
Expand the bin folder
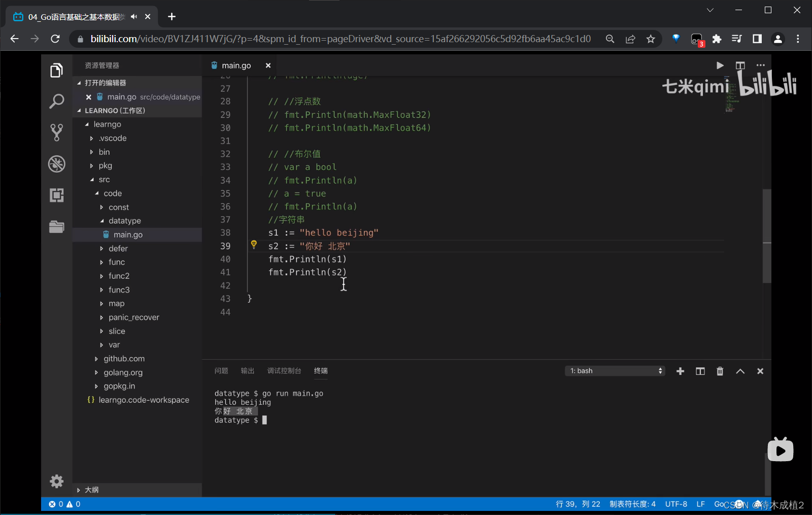pyautogui.click(x=91, y=152)
